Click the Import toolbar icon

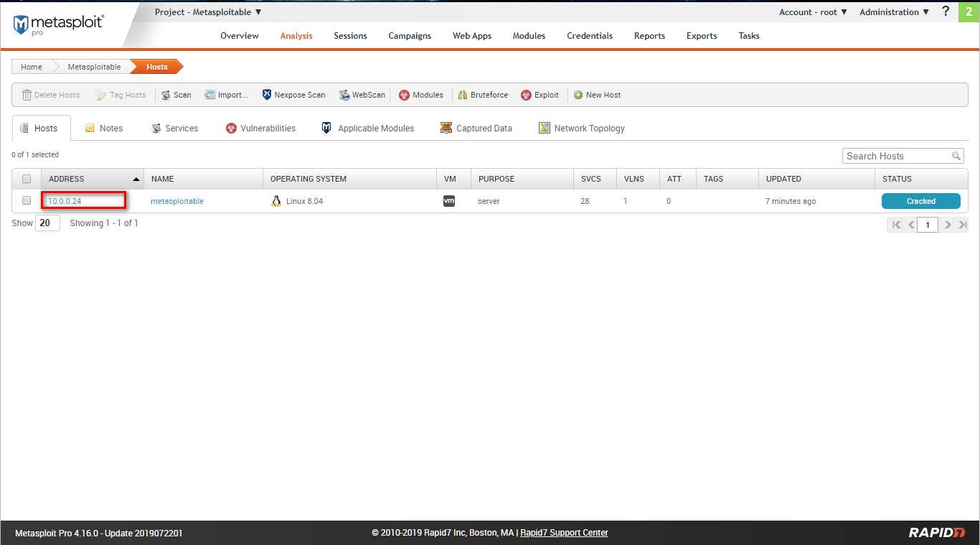[209, 95]
